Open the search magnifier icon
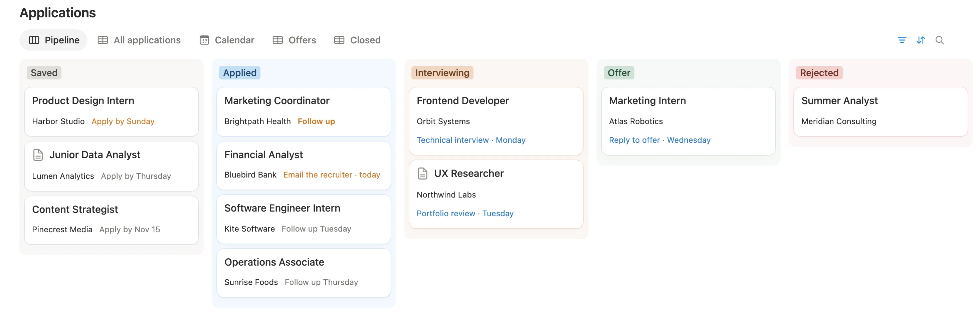 point(939,40)
